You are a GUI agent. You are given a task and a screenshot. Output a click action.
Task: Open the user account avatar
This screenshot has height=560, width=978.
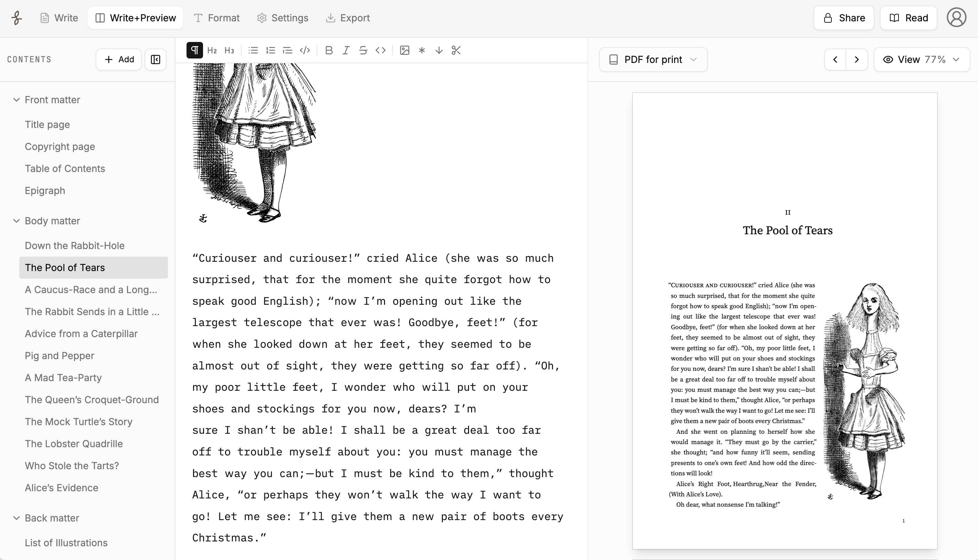pos(956,18)
